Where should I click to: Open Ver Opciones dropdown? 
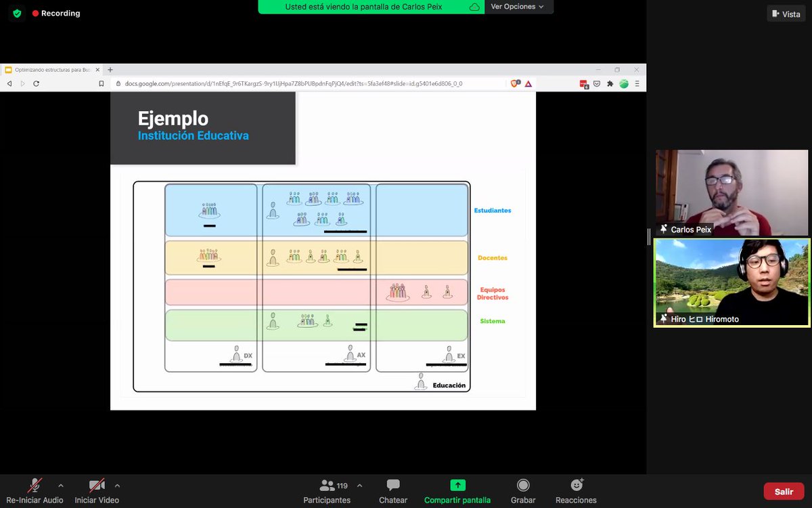[x=518, y=7]
